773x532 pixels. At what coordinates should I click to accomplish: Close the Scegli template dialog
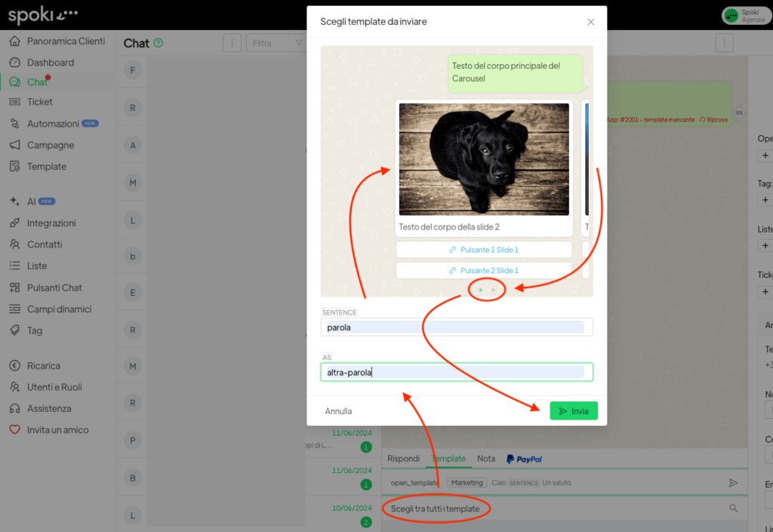tap(591, 22)
